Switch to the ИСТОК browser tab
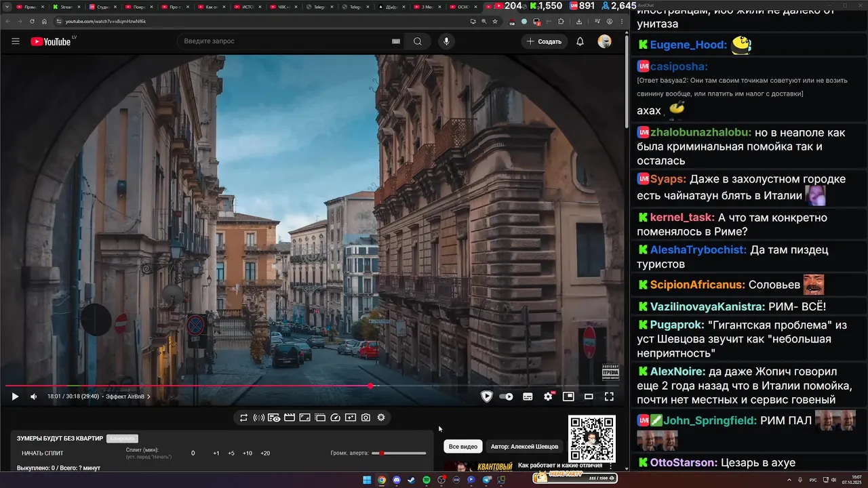The height and width of the screenshot is (488, 868). (247, 6)
